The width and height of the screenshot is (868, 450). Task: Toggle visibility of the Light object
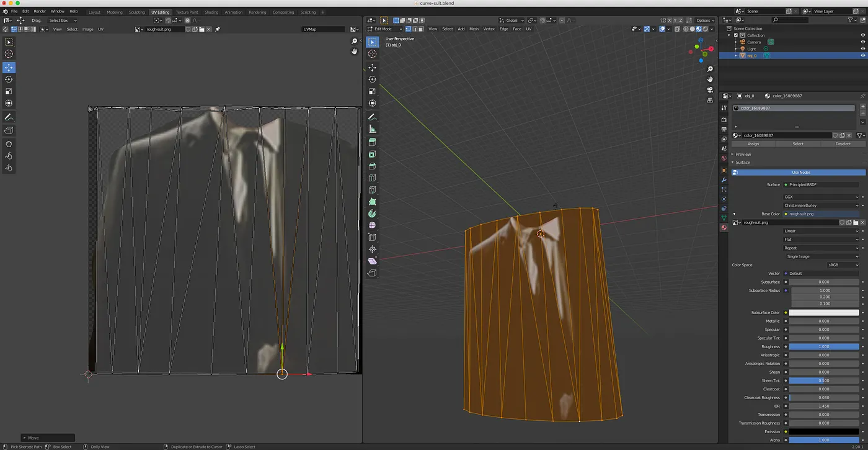click(862, 49)
